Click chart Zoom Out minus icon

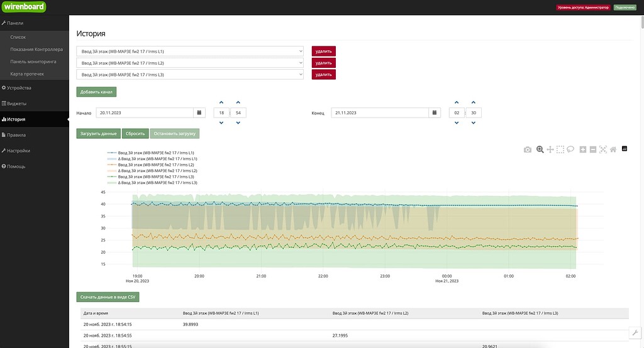592,150
